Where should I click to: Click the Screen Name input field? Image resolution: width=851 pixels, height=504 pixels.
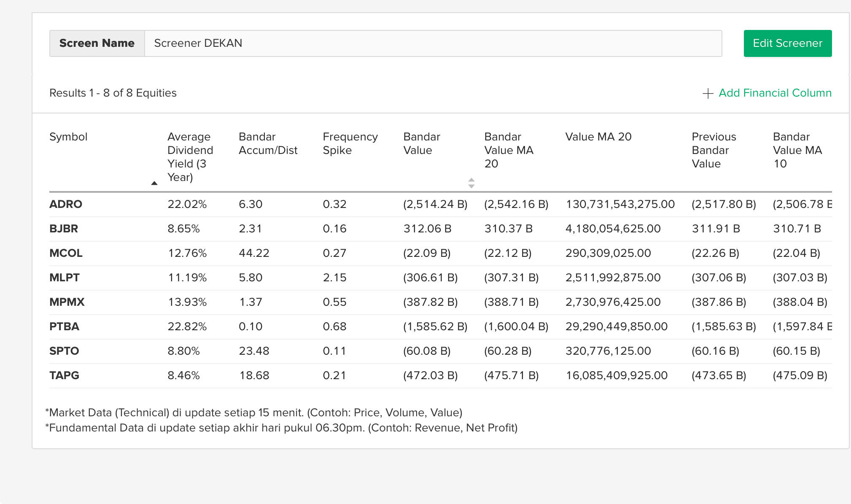(x=433, y=43)
